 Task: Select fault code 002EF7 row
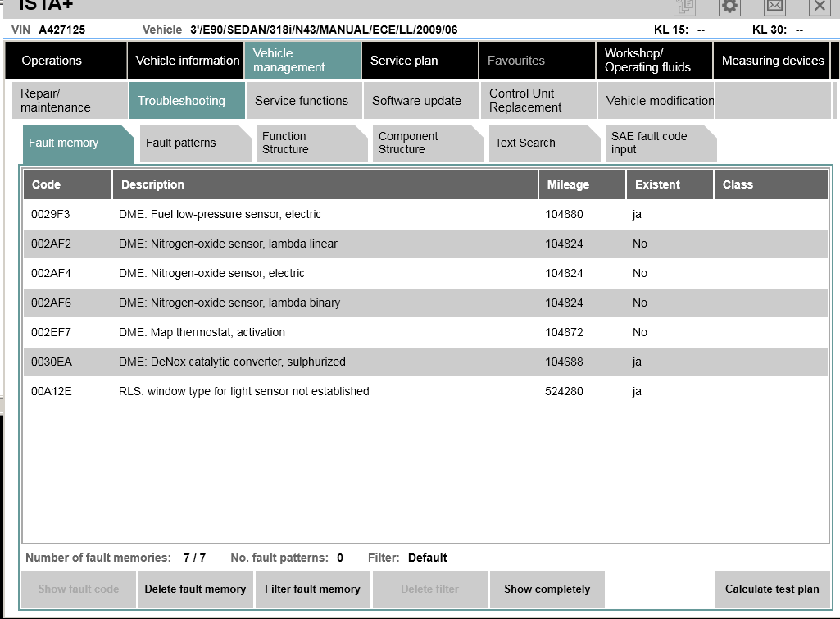click(426, 332)
